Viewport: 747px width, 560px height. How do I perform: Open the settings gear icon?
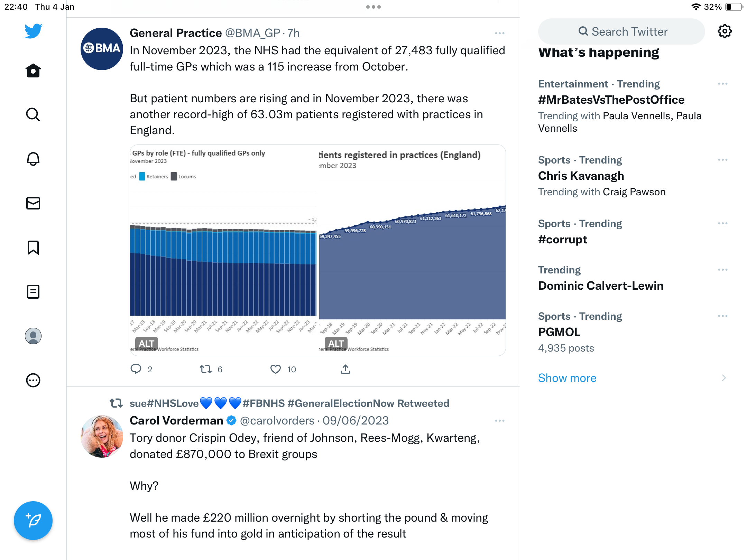coord(725,31)
